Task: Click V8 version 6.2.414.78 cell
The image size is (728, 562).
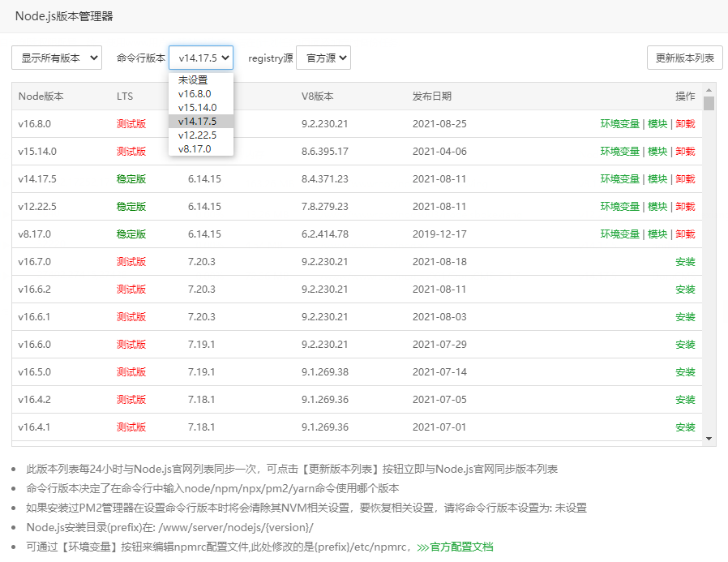Action: (324, 234)
